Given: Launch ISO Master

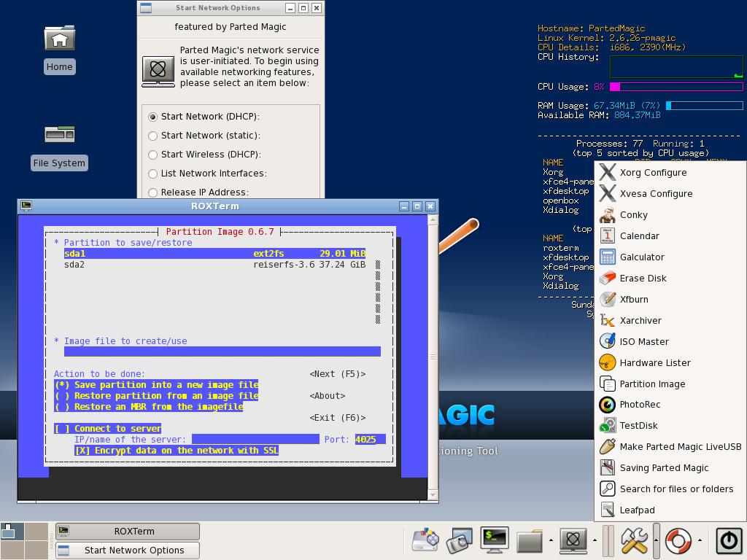Looking at the screenshot, I should 670,341.
